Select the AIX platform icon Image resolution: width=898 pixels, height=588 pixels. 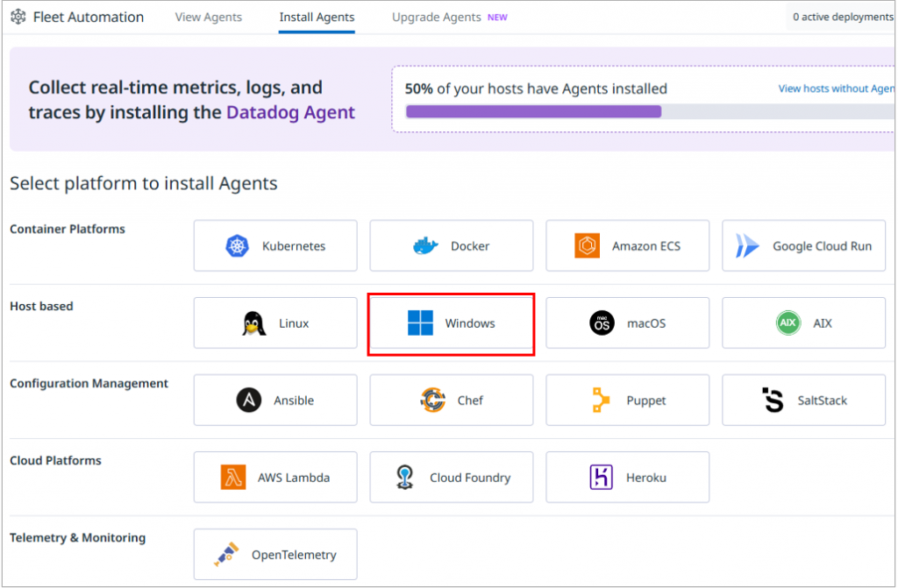pos(788,322)
